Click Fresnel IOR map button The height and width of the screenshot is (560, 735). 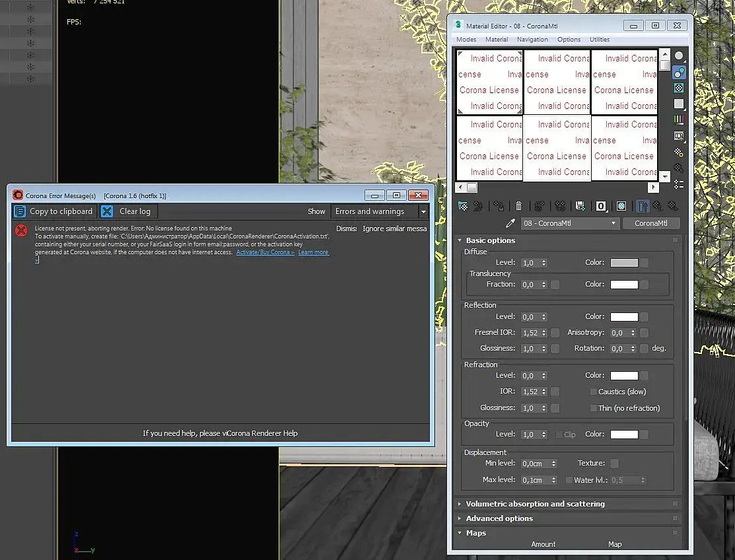[x=555, y=333]
